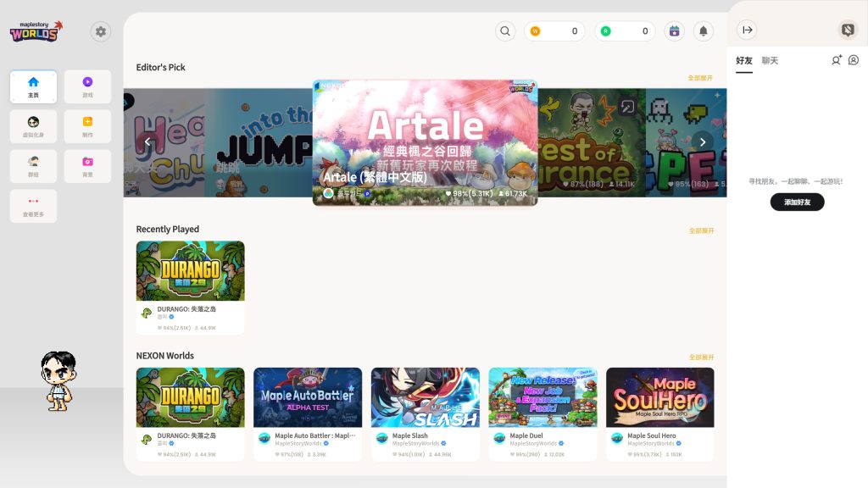Select the Into the Jump carousel card
The image size is (868, 488).
coord(259,142)
